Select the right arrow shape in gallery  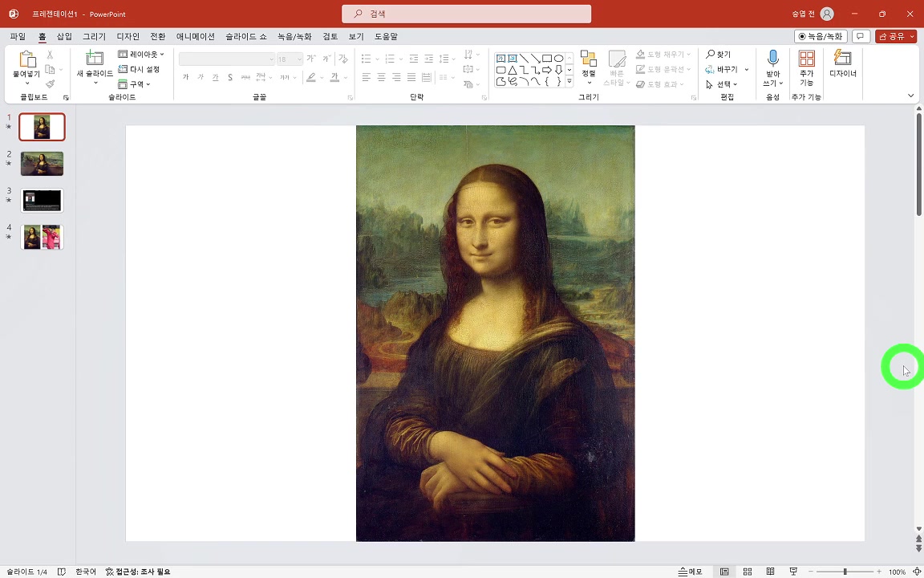click(x=547, y=70)
